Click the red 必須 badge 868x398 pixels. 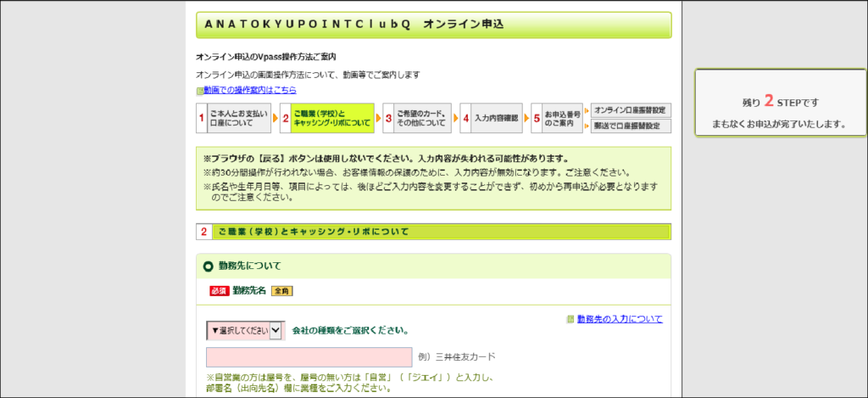click(x=220, y=290)
